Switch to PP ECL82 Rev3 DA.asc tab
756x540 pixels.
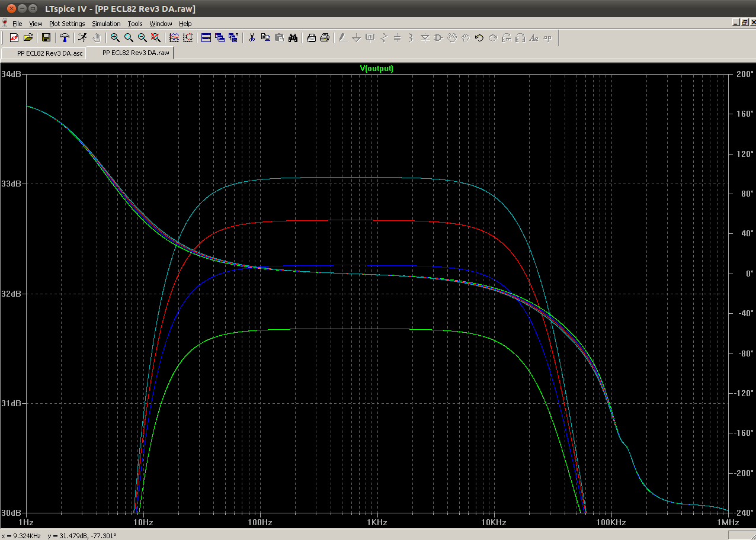click(x=44, y=53)
